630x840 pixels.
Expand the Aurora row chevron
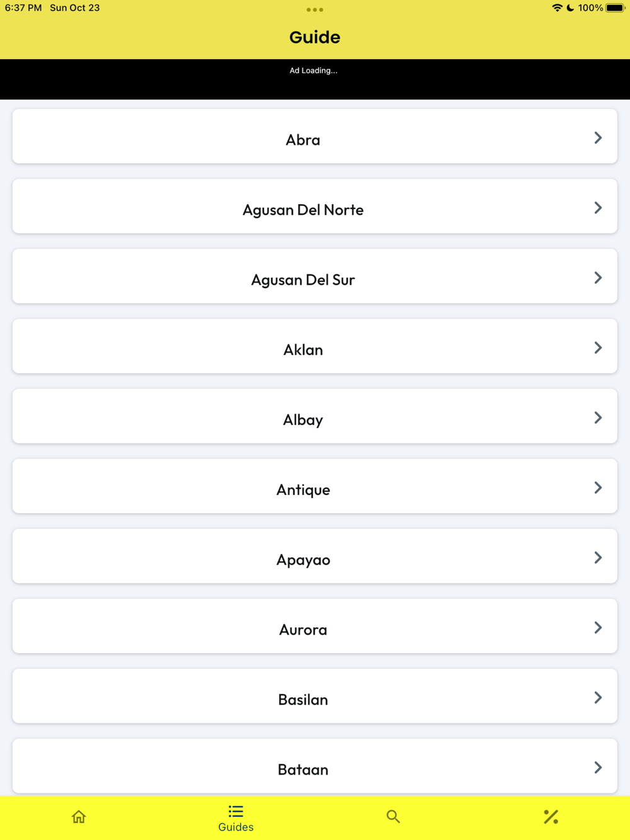[598, 628]
